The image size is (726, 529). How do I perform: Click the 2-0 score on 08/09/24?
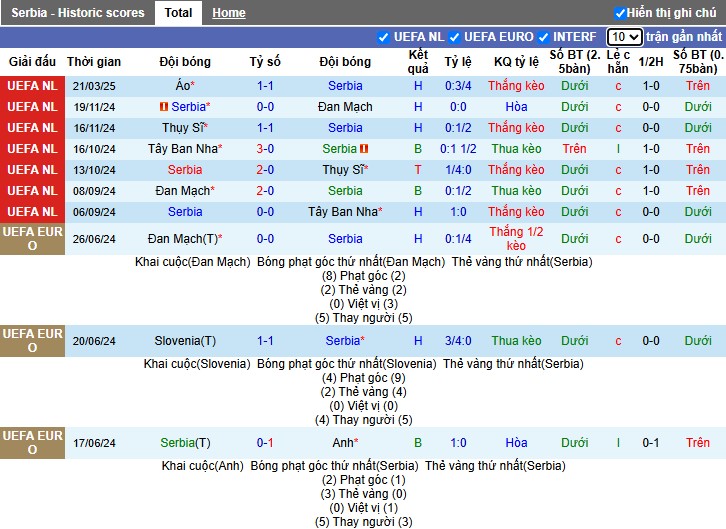[x=265, y=191]
